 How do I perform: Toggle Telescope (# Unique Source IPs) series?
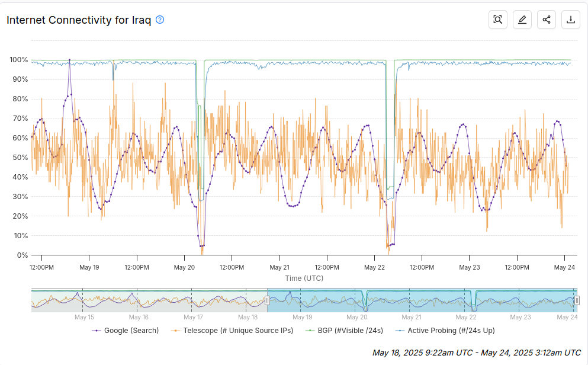pos(232,331)
